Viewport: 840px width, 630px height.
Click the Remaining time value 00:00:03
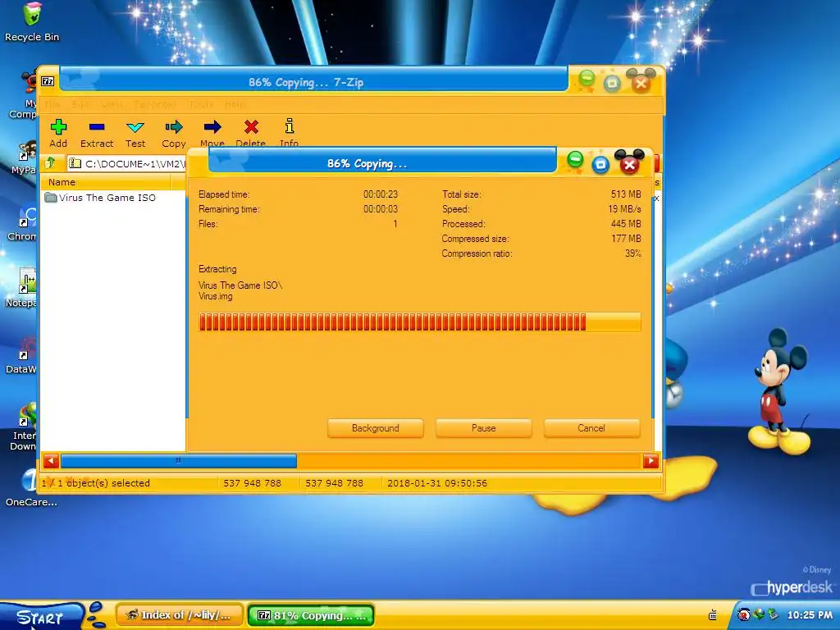click(381, 209)
